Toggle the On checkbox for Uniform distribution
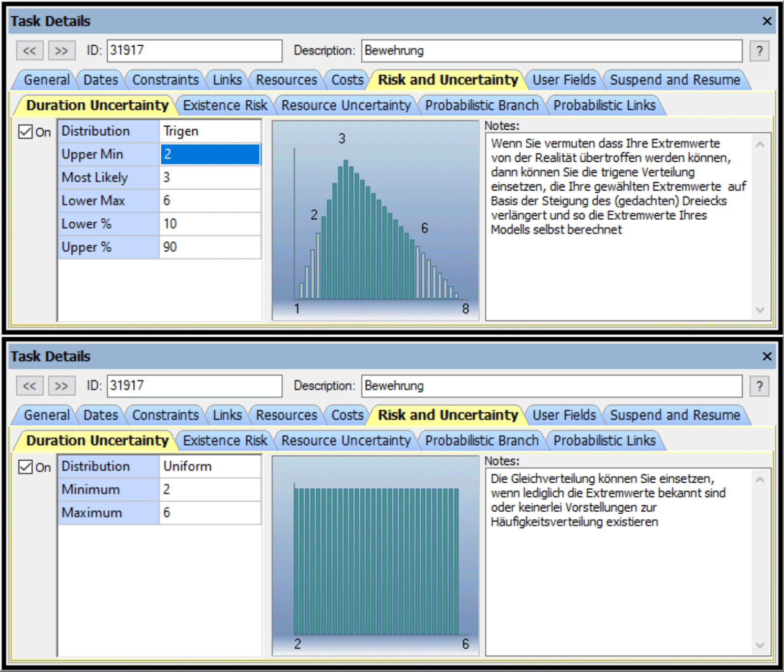The height and width of the screenshot is (672, 784). tap(25, 467)
